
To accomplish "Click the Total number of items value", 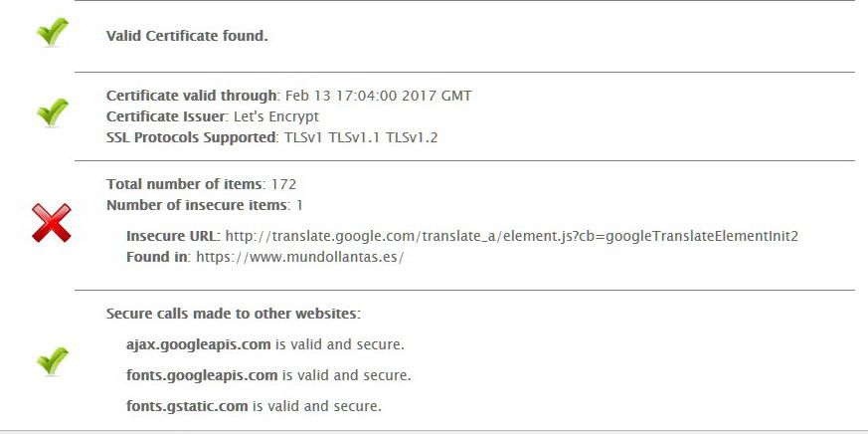I will tap(283, 184).
